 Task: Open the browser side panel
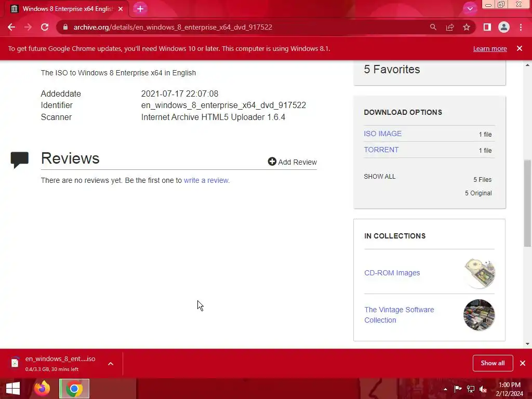coord(487,27)
